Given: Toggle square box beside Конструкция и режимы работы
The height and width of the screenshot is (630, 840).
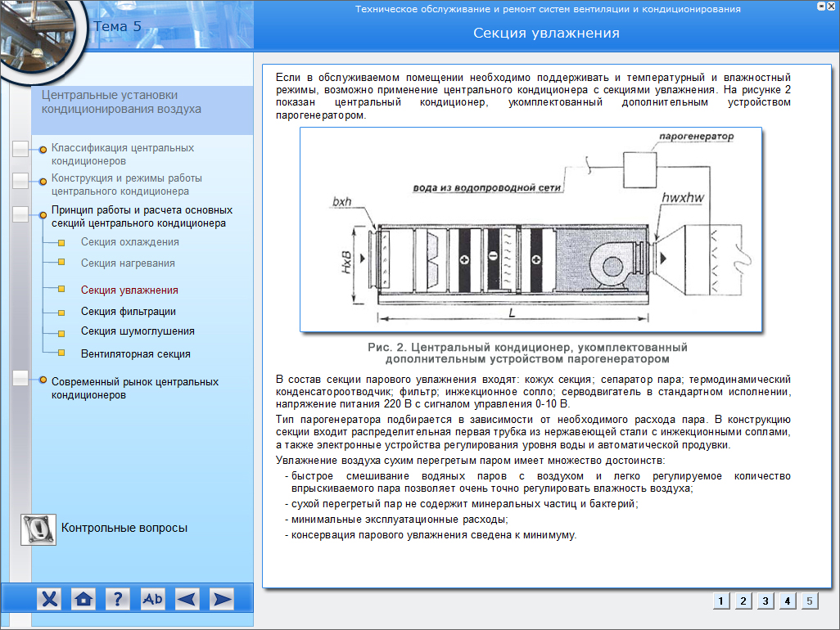Looking at the screenshot, I should pos(21,179).
